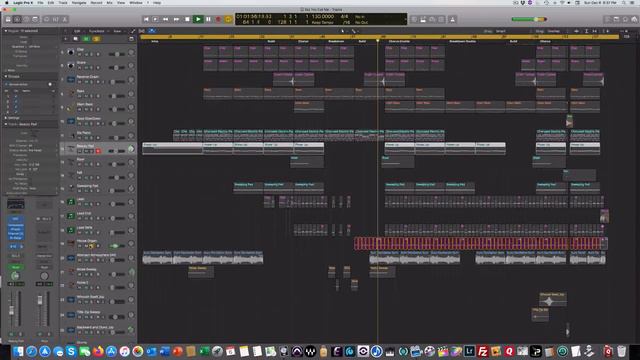Select the House Organ red region

[480, 244]
